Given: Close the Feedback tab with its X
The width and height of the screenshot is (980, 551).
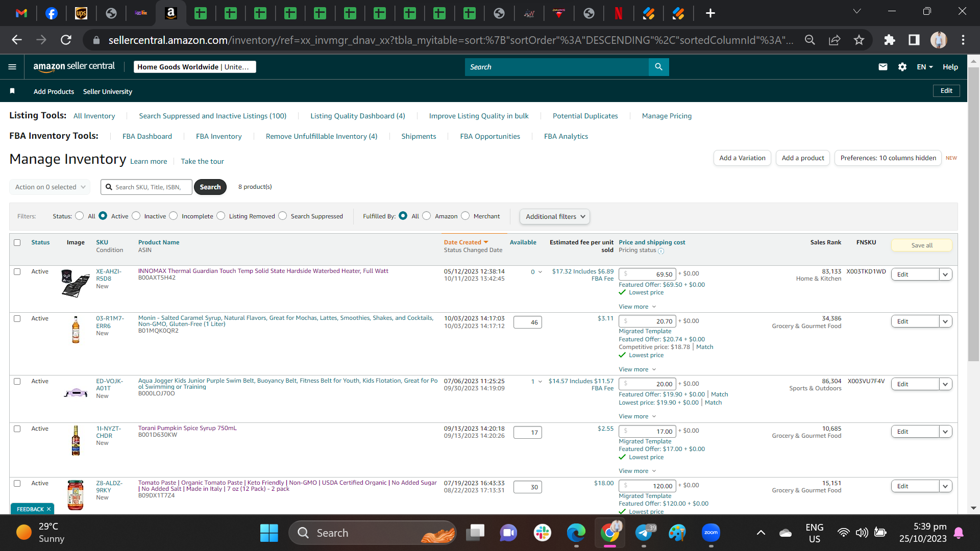Looking at the screenshot, I should [49, 509].
